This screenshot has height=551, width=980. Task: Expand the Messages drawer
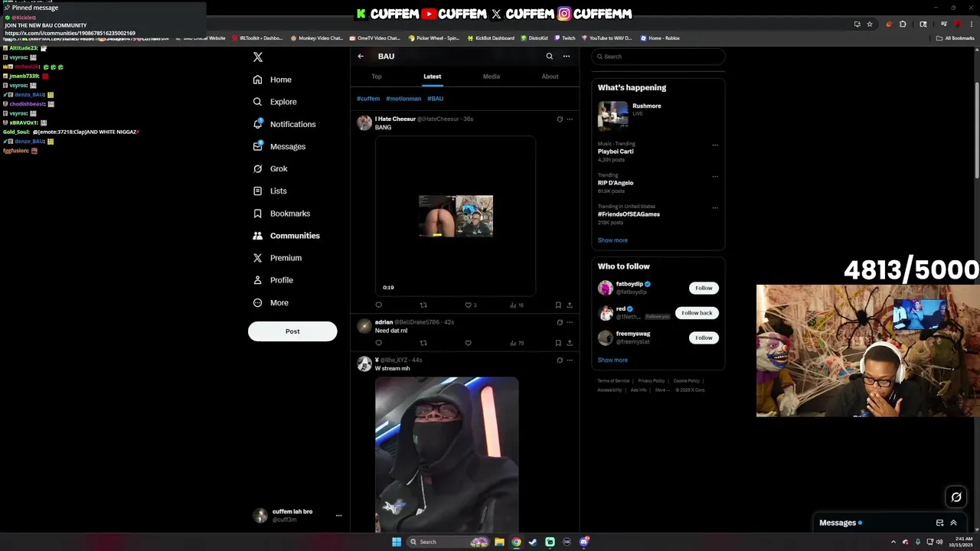tap(953, 523)
